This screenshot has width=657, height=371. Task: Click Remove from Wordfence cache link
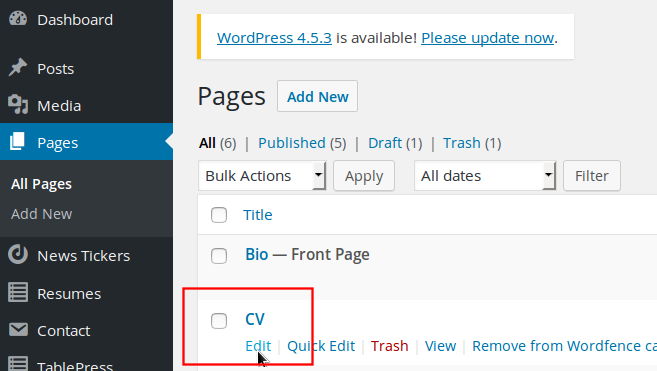pyautogui.click(x=564, y=346)
